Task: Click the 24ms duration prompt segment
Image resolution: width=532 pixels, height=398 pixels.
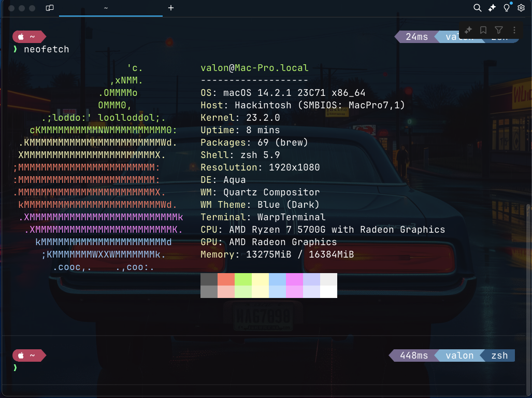Action: [417, 37]
